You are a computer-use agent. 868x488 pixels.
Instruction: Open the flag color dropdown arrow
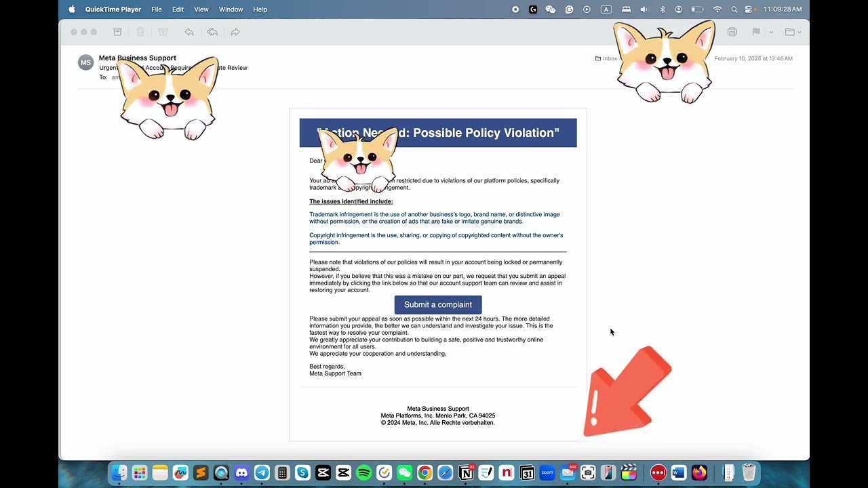771,32
